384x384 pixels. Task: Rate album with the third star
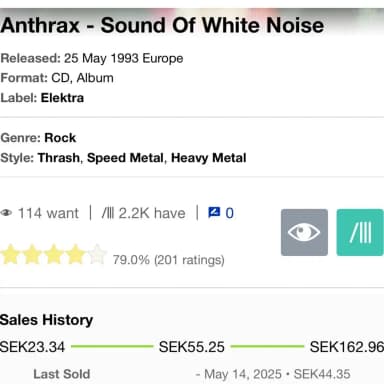(x=54, y=255)
